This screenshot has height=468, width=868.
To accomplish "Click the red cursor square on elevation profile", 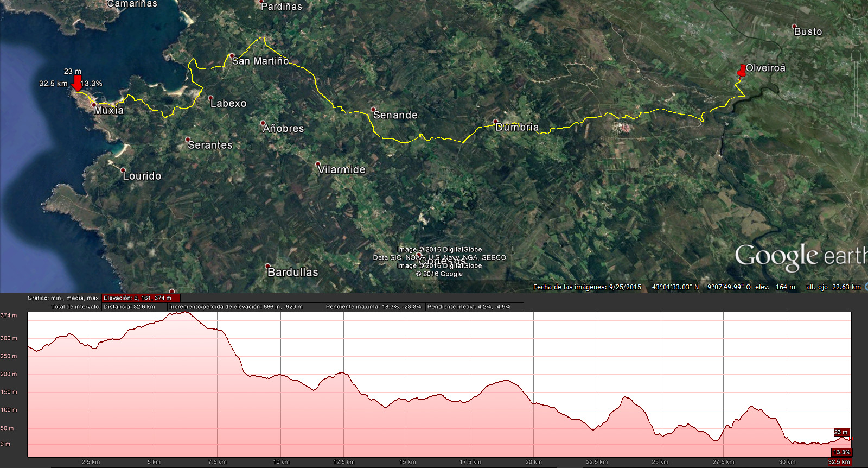I will pos(850,439).
